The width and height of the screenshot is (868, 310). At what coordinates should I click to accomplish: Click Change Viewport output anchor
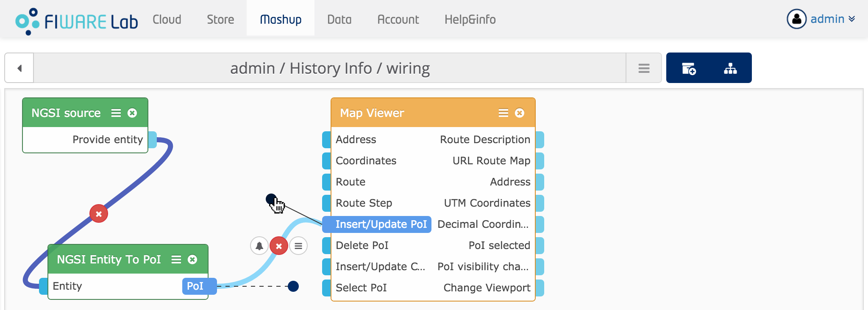[x=540, y=288]
